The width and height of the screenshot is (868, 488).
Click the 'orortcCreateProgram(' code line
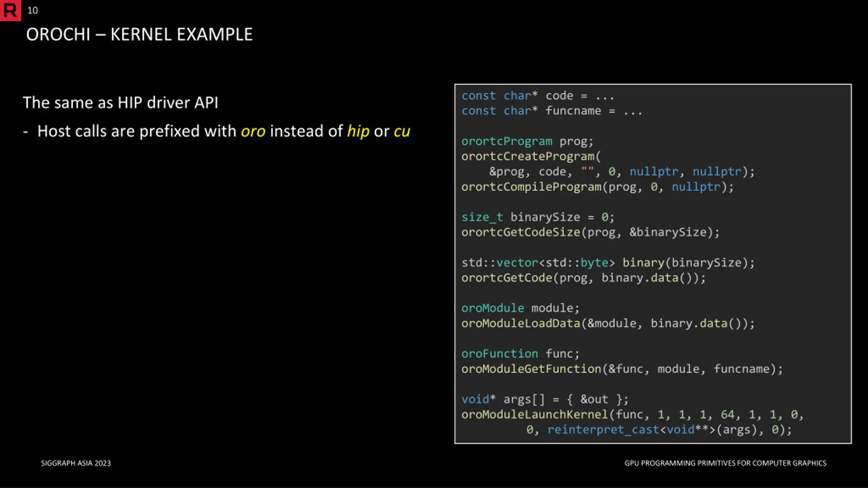click(x=531, y=157)
